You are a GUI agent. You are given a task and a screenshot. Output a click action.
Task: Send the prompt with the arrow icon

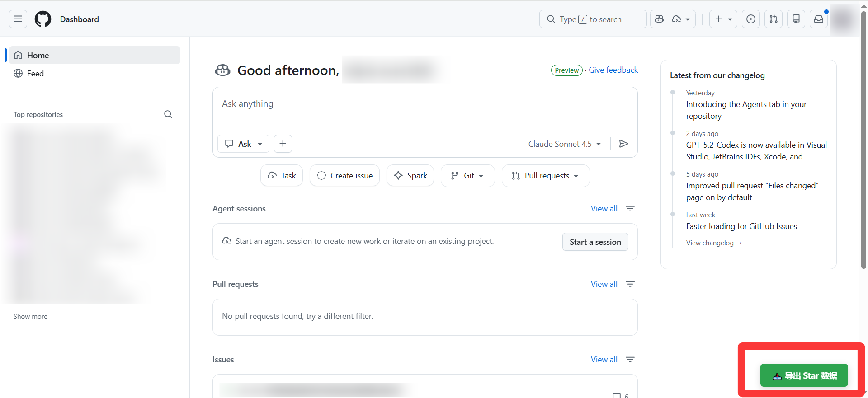[624, 144]
